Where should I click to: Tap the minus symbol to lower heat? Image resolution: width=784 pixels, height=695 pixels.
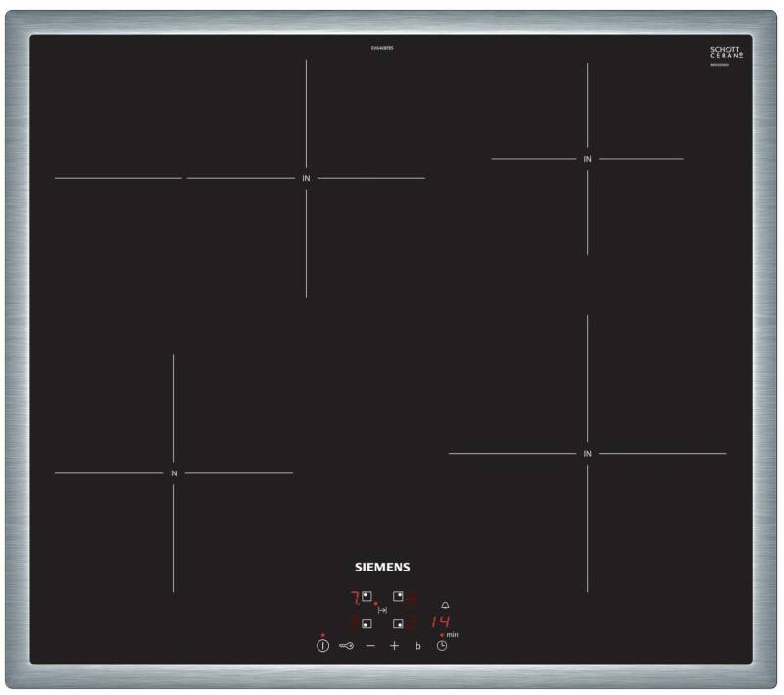click(x=370, y=646)
